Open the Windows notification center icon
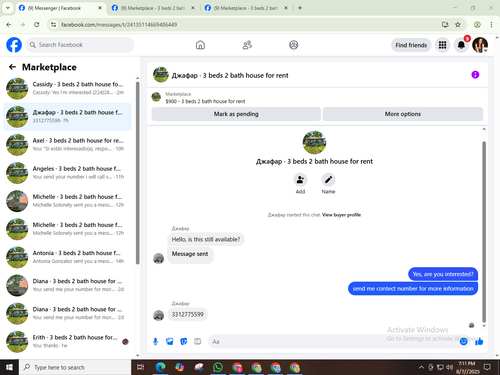 tap(487, 367)
